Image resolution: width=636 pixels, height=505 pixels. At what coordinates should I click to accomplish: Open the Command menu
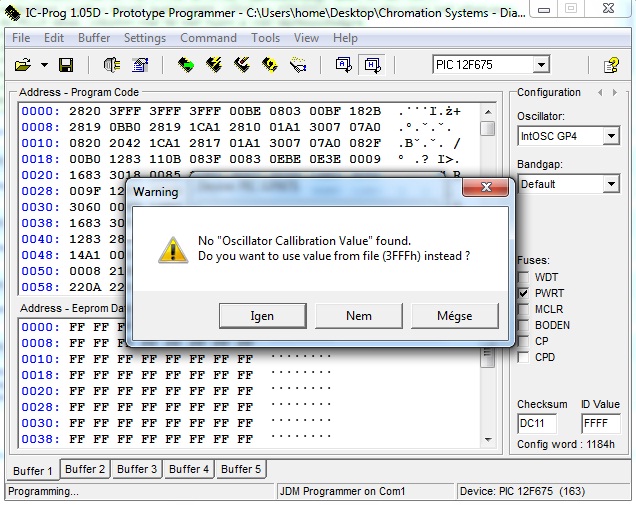(x=208, y=38)
